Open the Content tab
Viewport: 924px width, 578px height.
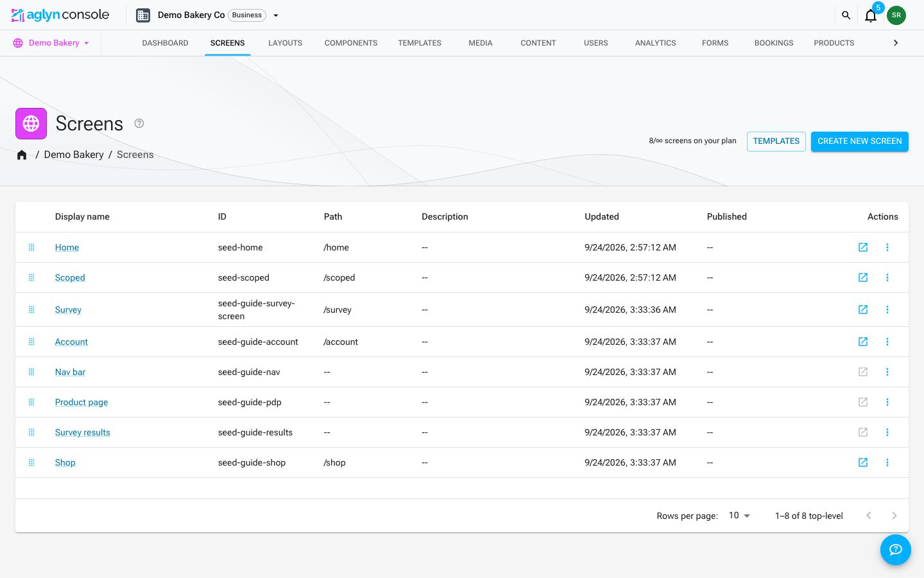click(x=538, y=43)
